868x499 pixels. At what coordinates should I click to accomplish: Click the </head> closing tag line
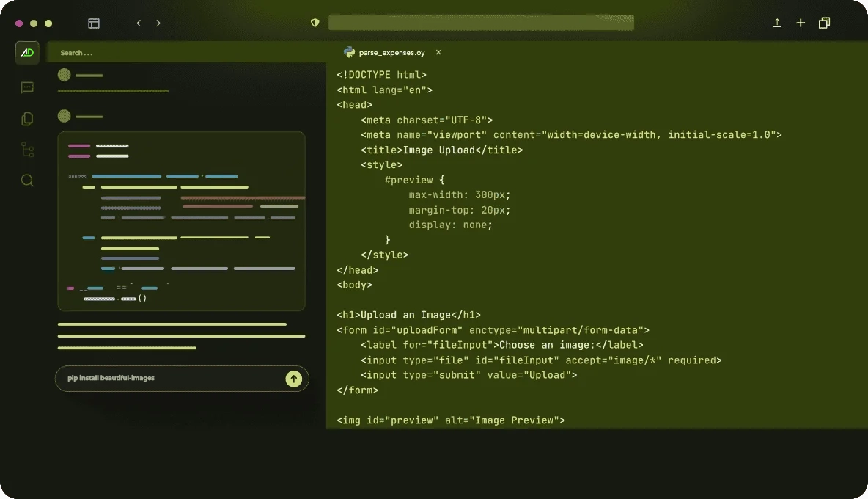click(x=358, y=270)
